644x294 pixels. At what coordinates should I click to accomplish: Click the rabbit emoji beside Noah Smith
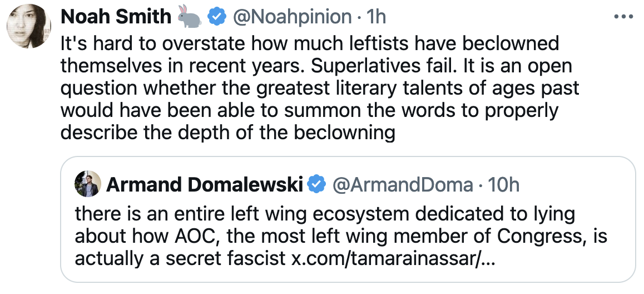[190, 17]
